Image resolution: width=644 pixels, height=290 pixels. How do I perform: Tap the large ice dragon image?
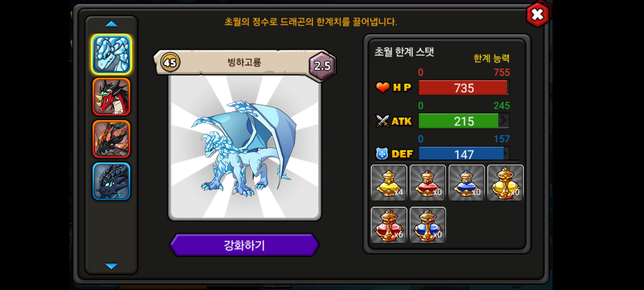pyautogui.click(x=245, y=147)
